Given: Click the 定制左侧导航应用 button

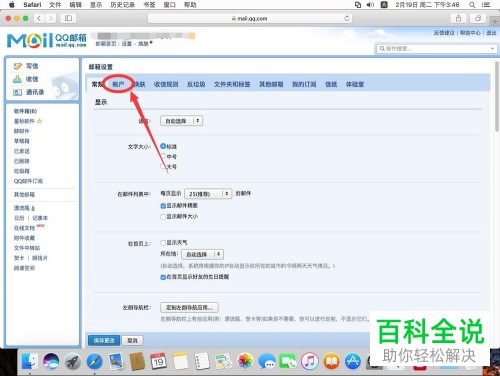Looking at the screenshot, I should [x=189, y=307].
